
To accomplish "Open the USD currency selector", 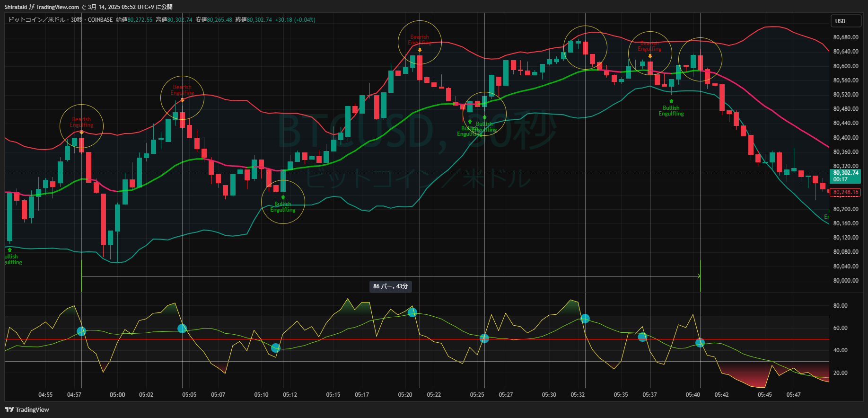I will (x=846, y=21).
